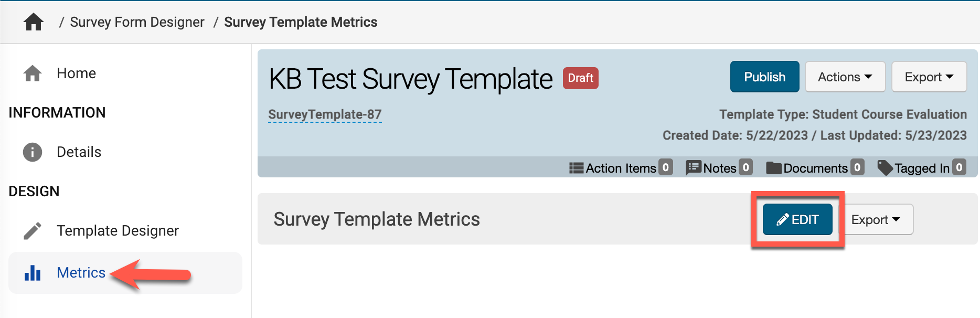
Task: Click the SurveyTemplate-87 identifier link
Action: click(x=325, y=114)
